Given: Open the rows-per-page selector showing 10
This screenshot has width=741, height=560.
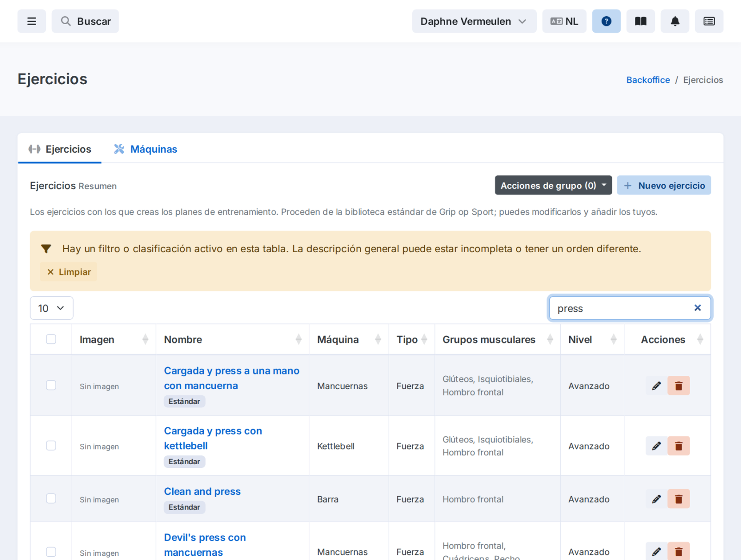Looking at the screenshot, I should [51, 308].
